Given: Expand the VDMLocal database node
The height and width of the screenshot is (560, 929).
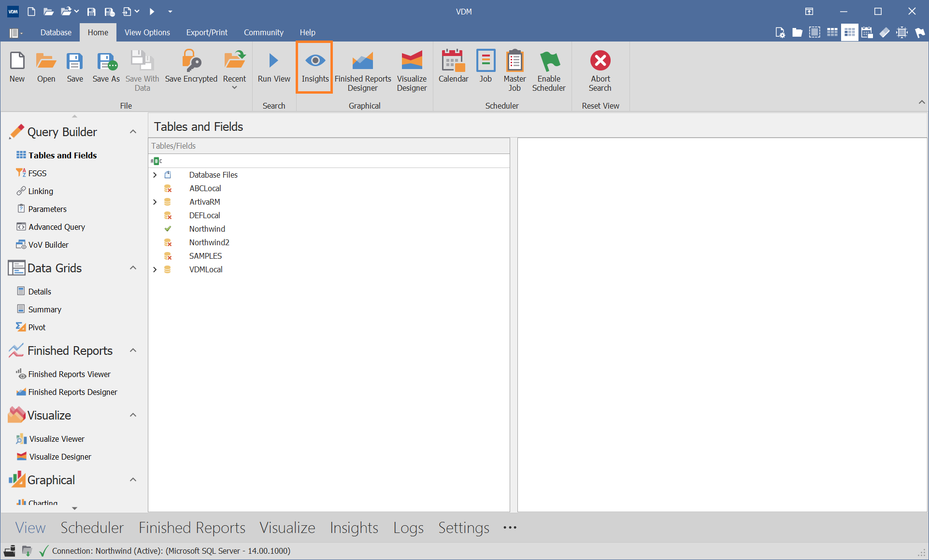Looking at the screenshot, I should (x=155, y=269).
